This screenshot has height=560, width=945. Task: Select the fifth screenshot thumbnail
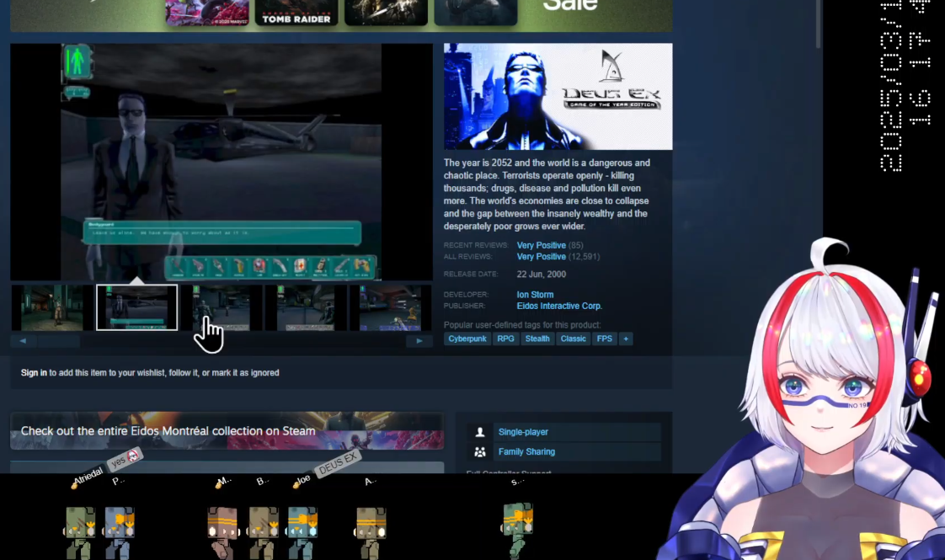391,308
